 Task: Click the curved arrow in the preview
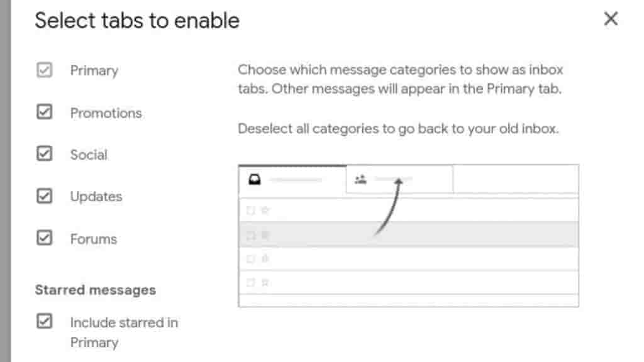point(390,207)
